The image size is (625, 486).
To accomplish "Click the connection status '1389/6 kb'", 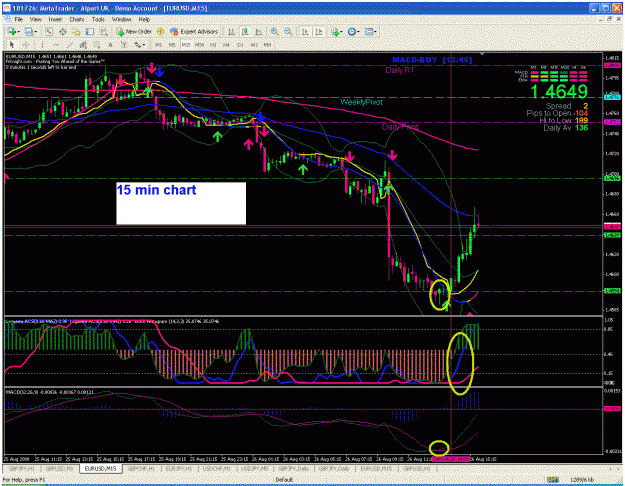I will (x=584, y=479).
